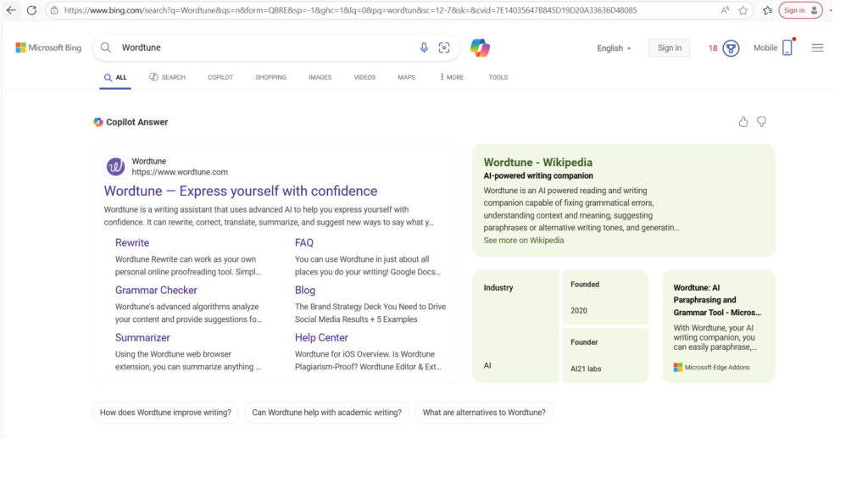Screen dimensions: 868x488
Task: Go back to the previous page
Action: pos(11,10)
